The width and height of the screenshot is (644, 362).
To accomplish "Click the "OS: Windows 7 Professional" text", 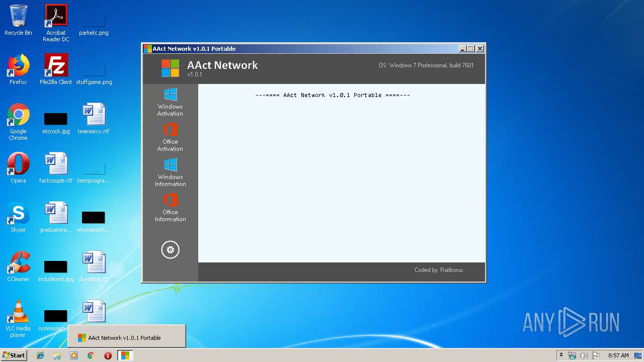I will coord(426,65).
